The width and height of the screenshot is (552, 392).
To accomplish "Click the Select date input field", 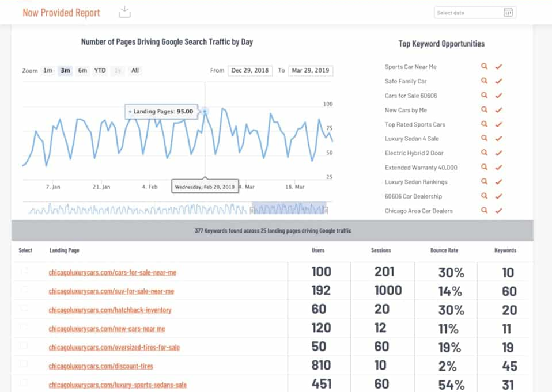I will pos(468,13).
